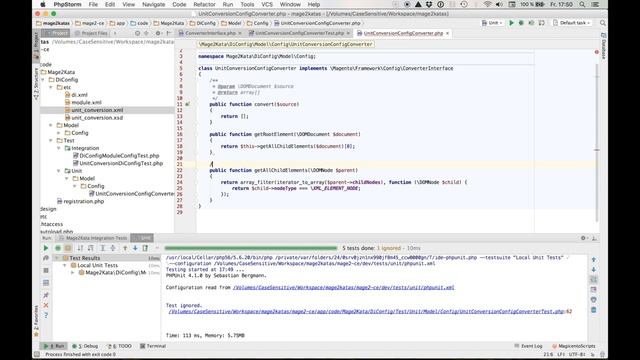Close the UnitConversionConfigConverter.php tab
The image size is (640, 360).
point(448,33)
